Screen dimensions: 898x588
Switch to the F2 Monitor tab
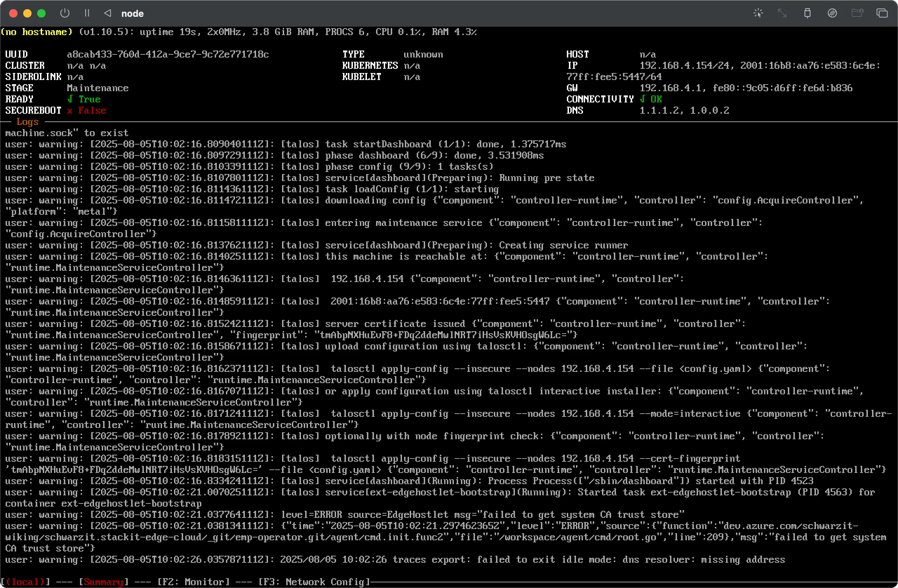tap(195, 582)
